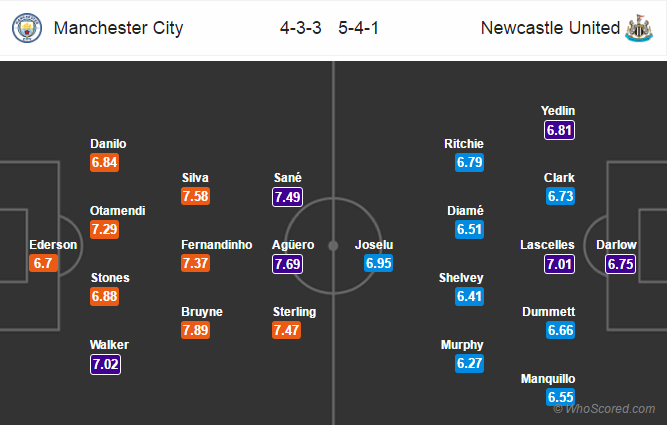Click the WhoScored.com watermark
The image size is (667, 425).
pyautogui.click(x=604, y=409)
